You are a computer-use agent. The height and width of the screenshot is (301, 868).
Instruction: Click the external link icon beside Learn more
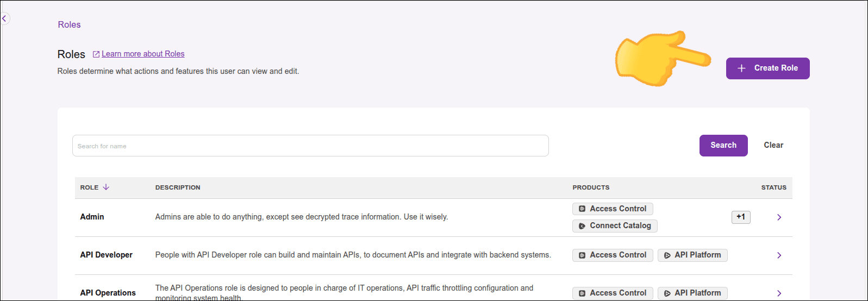click(x=96, y=54)
